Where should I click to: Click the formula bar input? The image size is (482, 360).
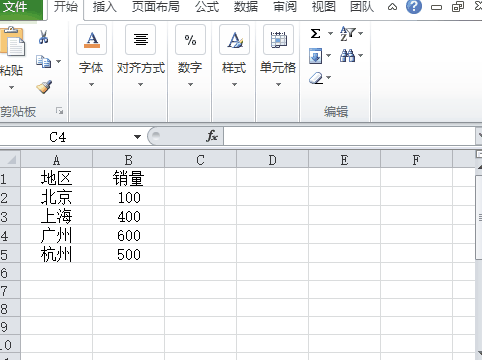tap(349, 136)
